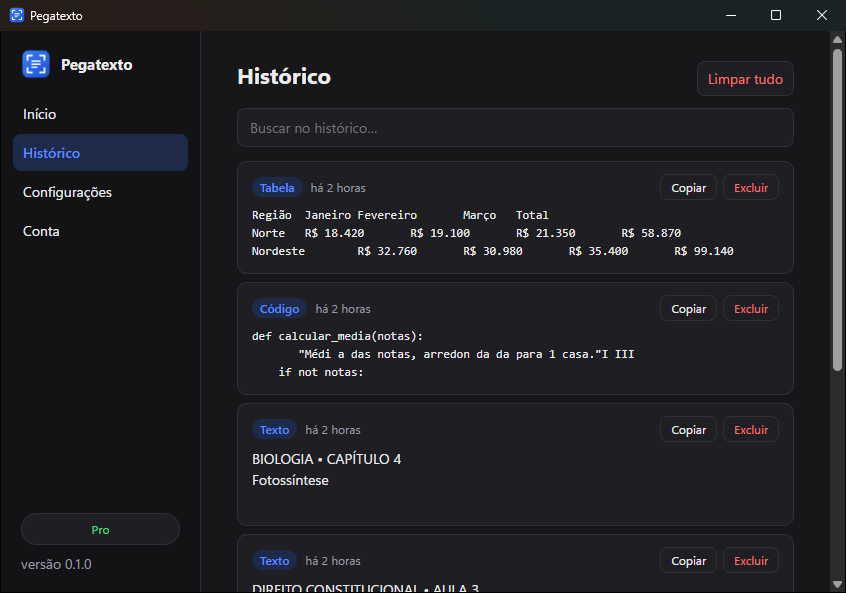
Task: Click the 'BIOLOGIA • CAPÍTULO 4' text
Action: coord(326,459)
